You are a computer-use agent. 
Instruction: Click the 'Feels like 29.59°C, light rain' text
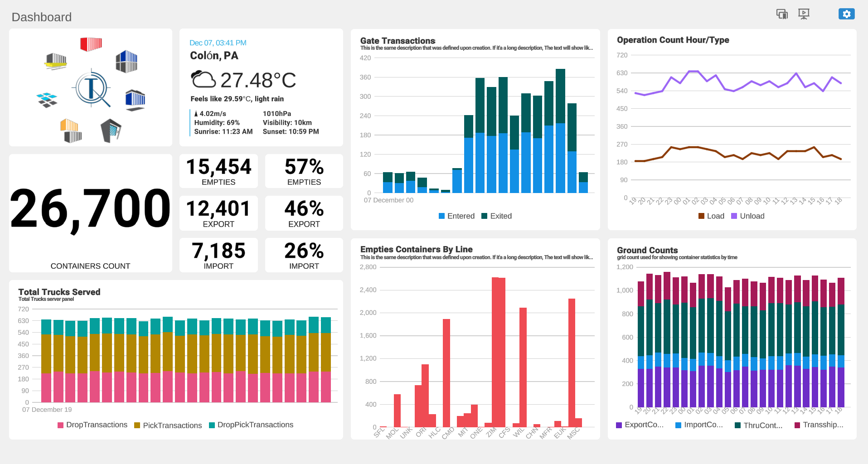237,99
